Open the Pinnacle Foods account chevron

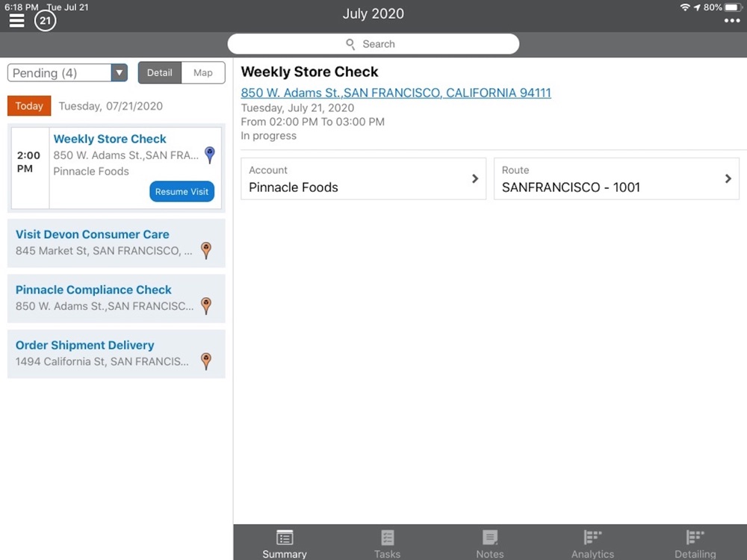tap(475, 178)
